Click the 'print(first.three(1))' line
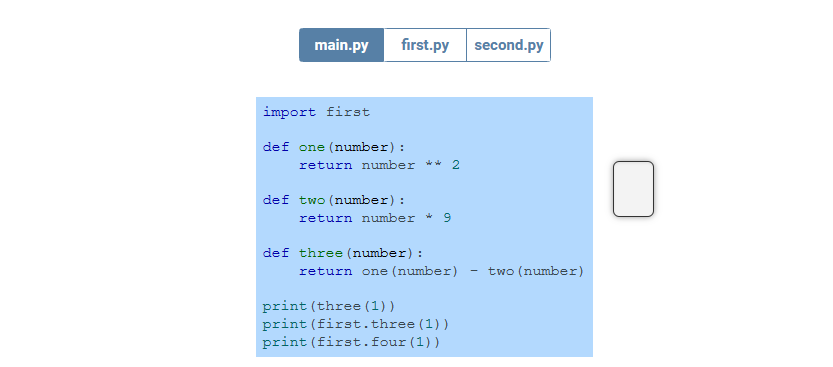 [x=356, y=324]
